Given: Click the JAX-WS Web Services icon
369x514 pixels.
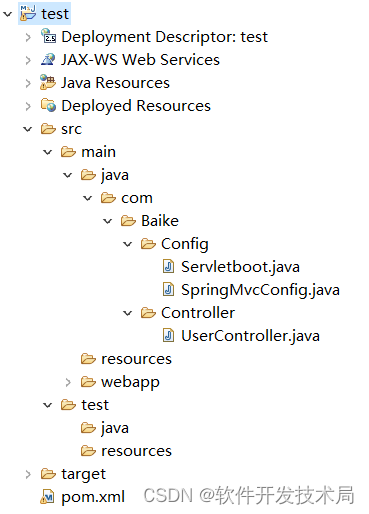Looking at the screenshot, I should [48, 59].
